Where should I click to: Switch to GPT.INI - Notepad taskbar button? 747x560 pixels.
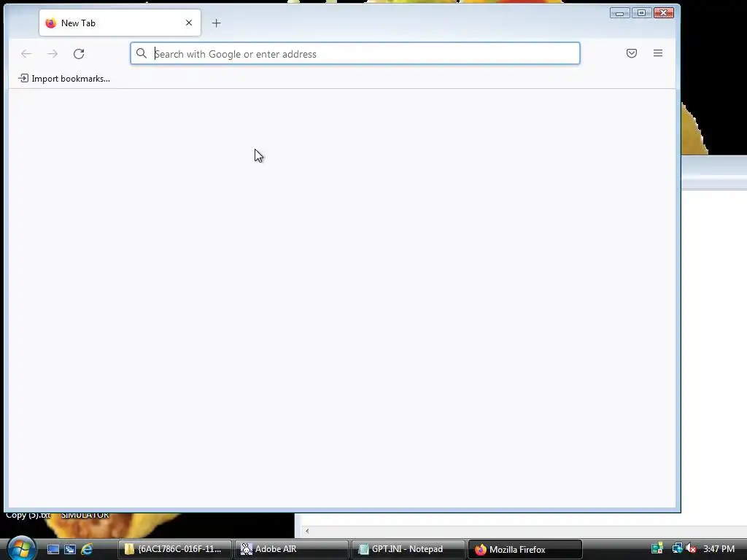[409, 549]
